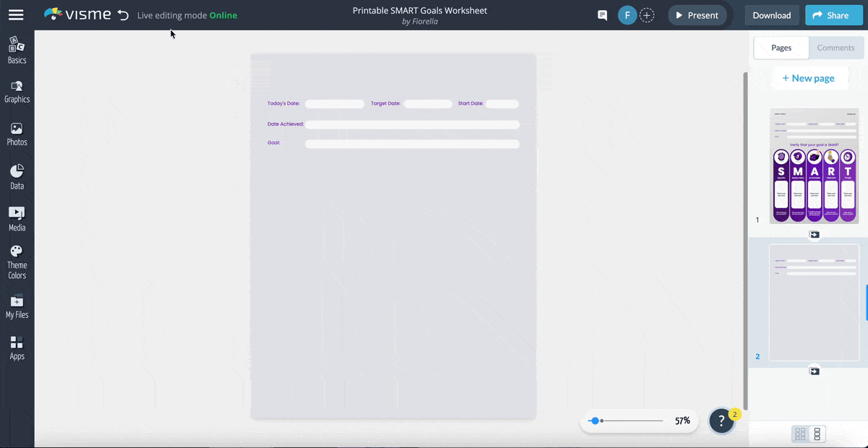Open the Graphics sidebar panel
This screenshot has width=868, height=448.
17,91
